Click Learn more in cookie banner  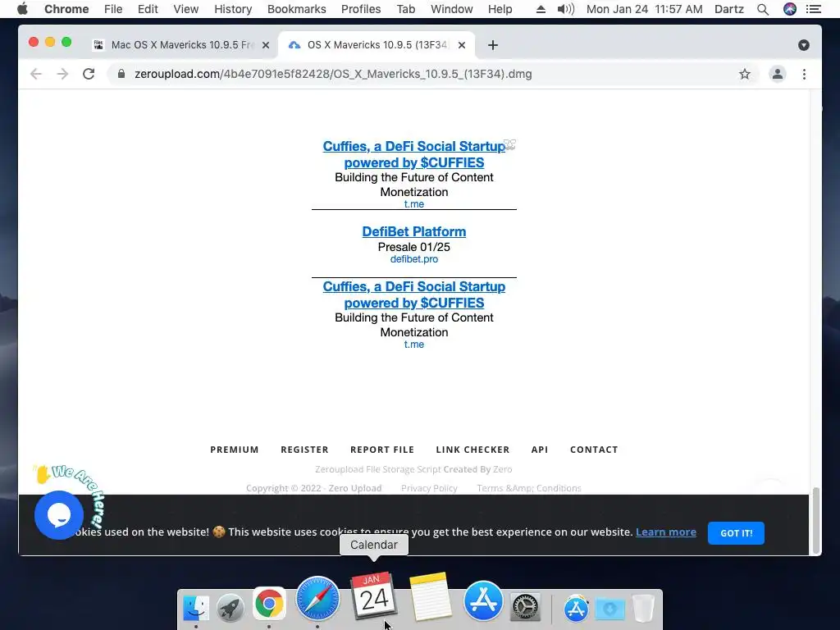666,532
